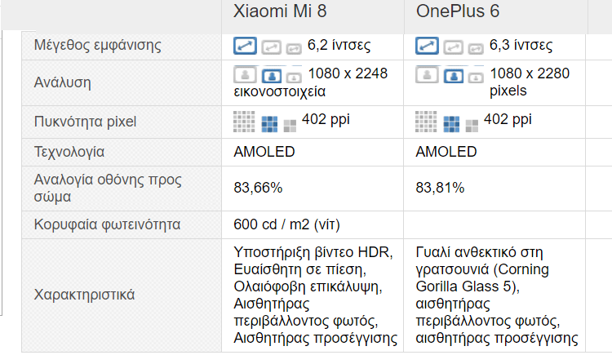This screenshot has width=612, height=364.
Task: Click the 83,81% screen-to-body value
Action: click(x=440, y=188)
